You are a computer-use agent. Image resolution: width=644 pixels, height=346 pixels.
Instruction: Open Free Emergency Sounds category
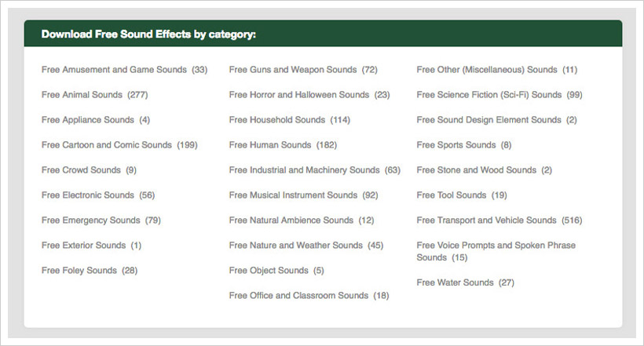[91, 220]
